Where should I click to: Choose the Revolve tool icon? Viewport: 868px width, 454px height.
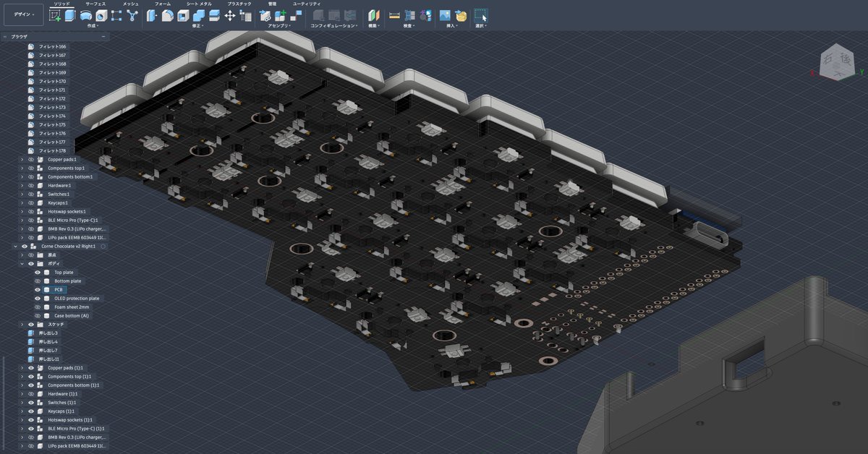click(86, 15)
